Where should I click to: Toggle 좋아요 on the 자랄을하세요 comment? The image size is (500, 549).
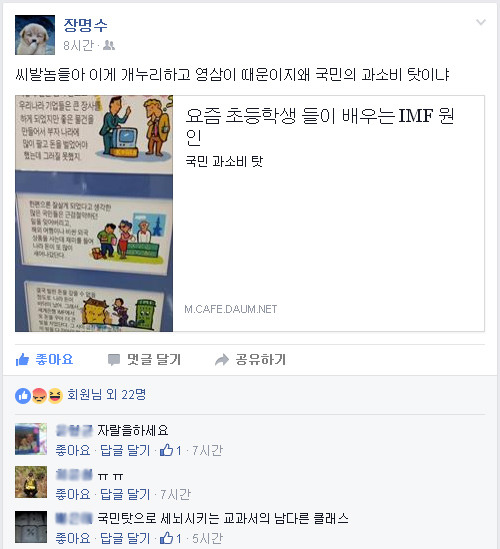click(73, 450)
